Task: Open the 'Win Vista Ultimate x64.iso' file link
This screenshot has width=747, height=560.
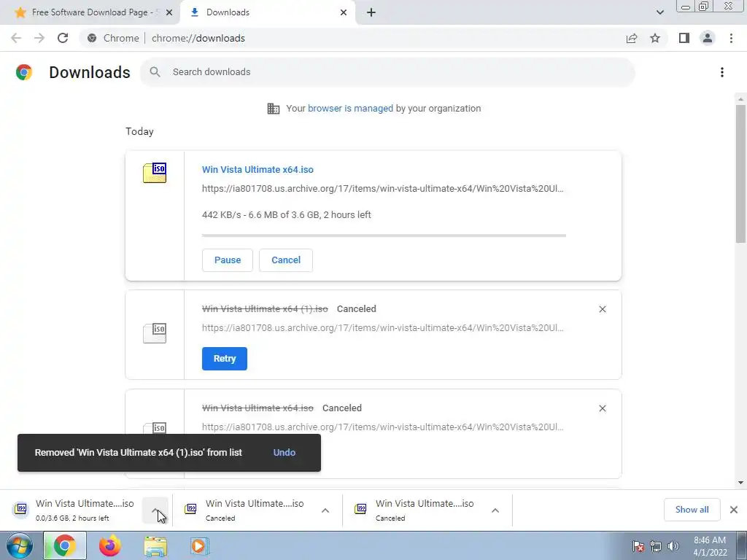Action: 258,169
